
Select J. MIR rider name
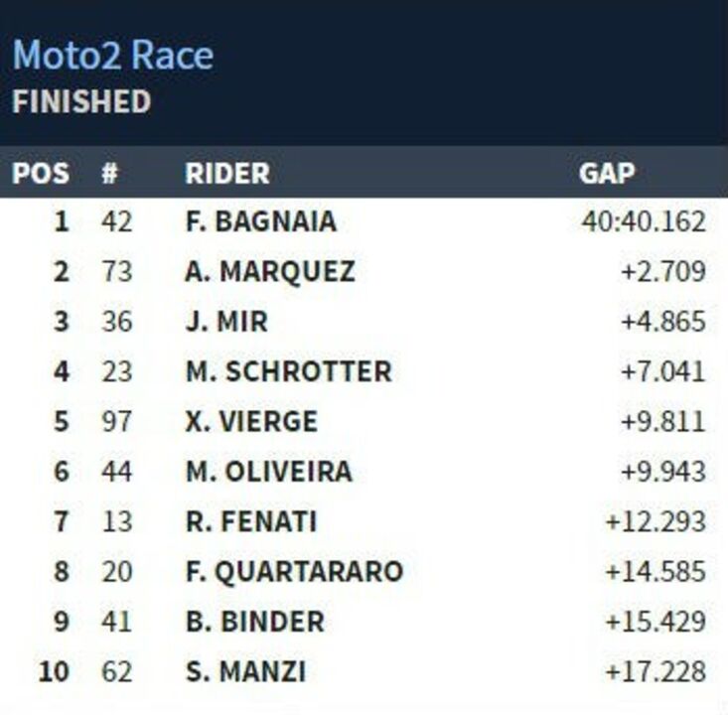[x=226, y=322]
